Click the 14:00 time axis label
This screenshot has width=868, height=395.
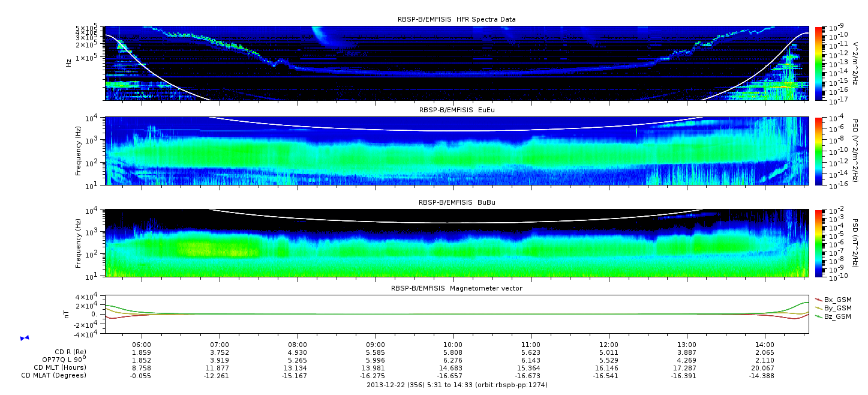tap(764, 344)
